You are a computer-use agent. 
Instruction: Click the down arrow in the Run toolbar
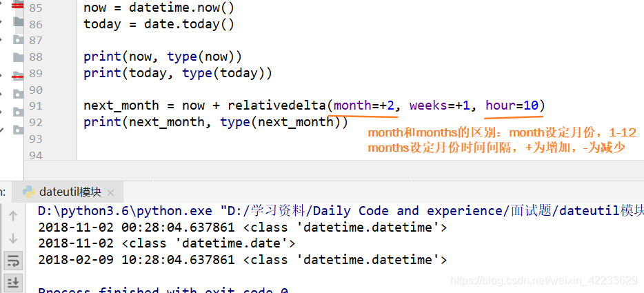click(13, 239)
